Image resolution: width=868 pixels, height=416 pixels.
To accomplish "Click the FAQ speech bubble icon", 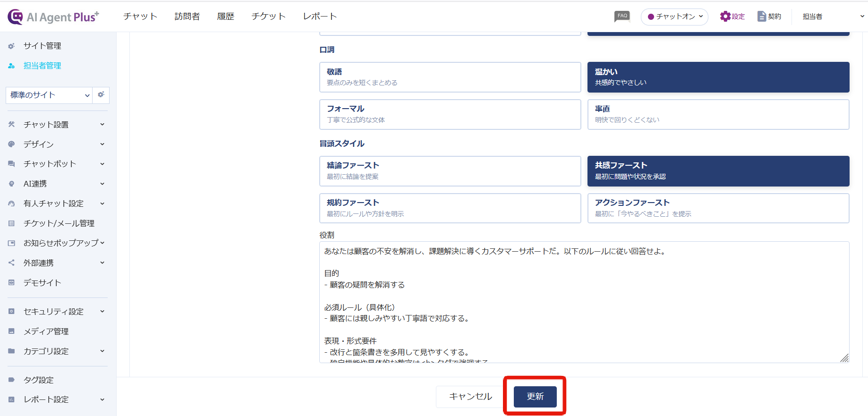I will coord(622,17).
